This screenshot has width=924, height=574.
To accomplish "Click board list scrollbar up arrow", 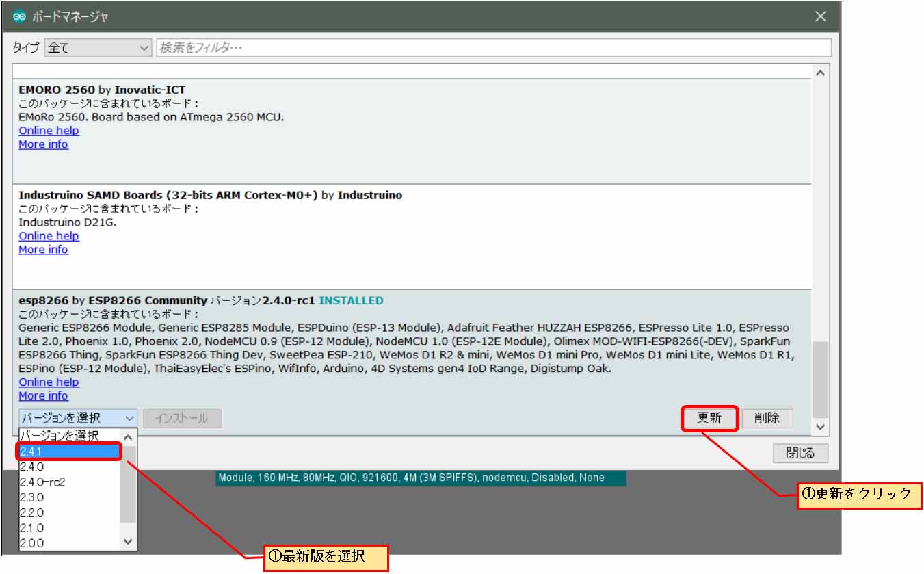I will 821,73.
